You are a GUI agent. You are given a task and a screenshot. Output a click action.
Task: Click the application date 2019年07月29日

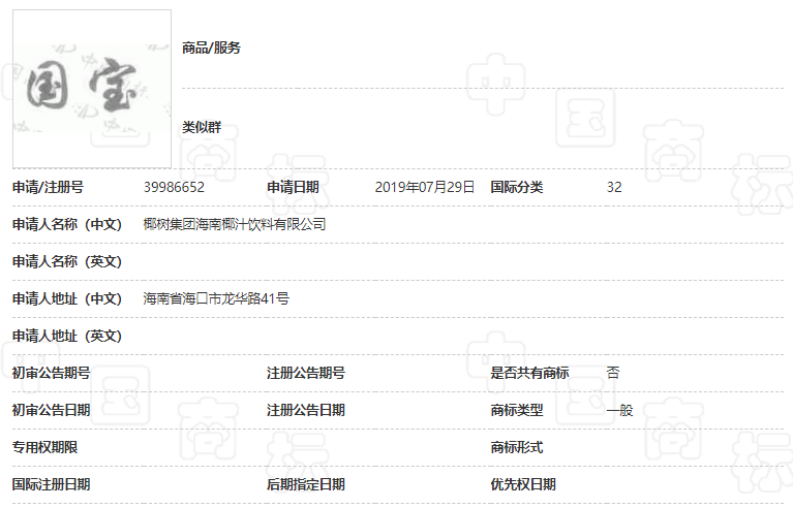424,187
